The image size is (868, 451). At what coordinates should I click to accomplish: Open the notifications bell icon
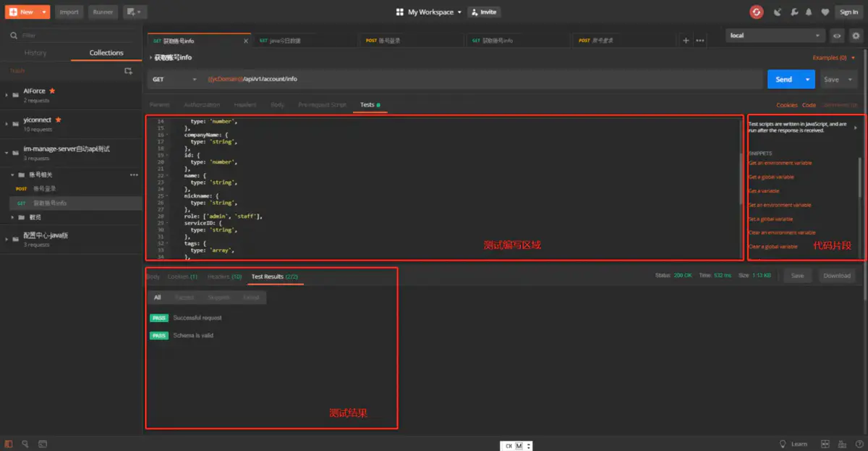pos(809,12)
